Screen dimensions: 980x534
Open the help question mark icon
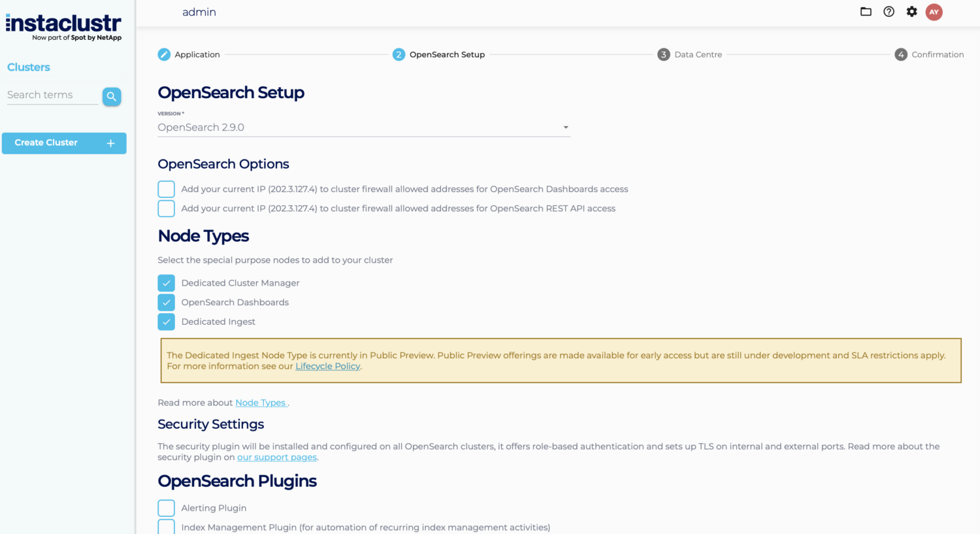(x=889, y=11)
